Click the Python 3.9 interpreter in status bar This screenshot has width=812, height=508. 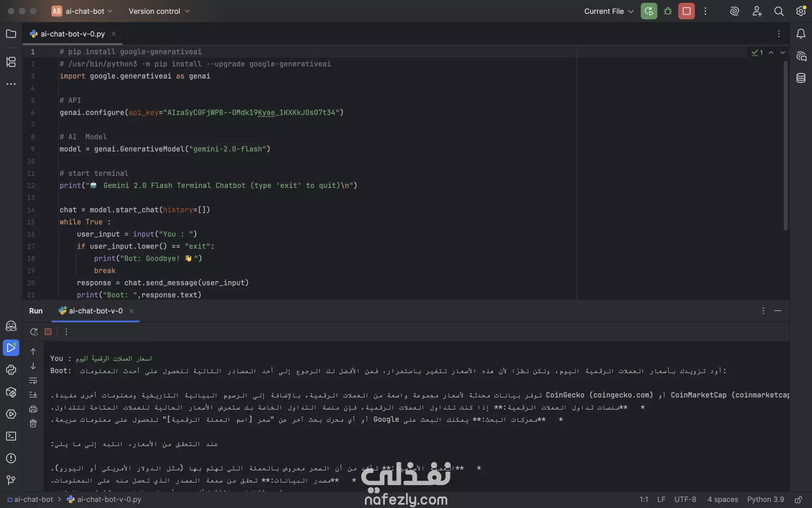765,500
